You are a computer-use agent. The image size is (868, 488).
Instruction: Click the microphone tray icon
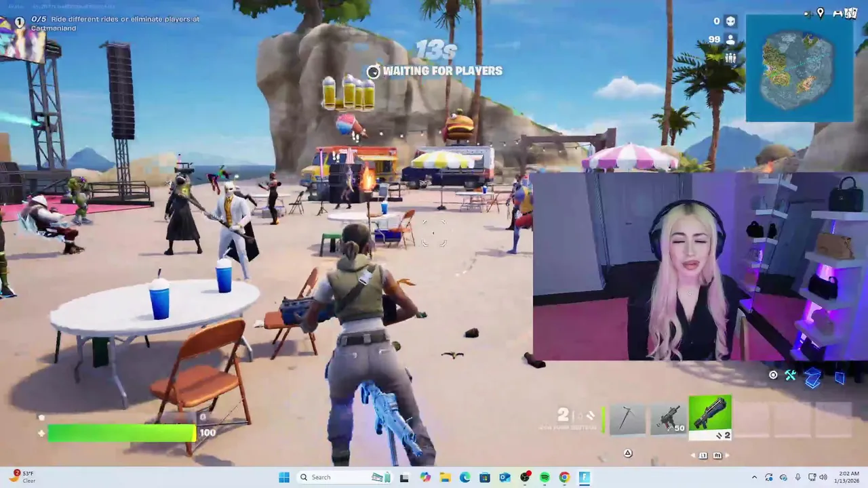pos(797,477)
